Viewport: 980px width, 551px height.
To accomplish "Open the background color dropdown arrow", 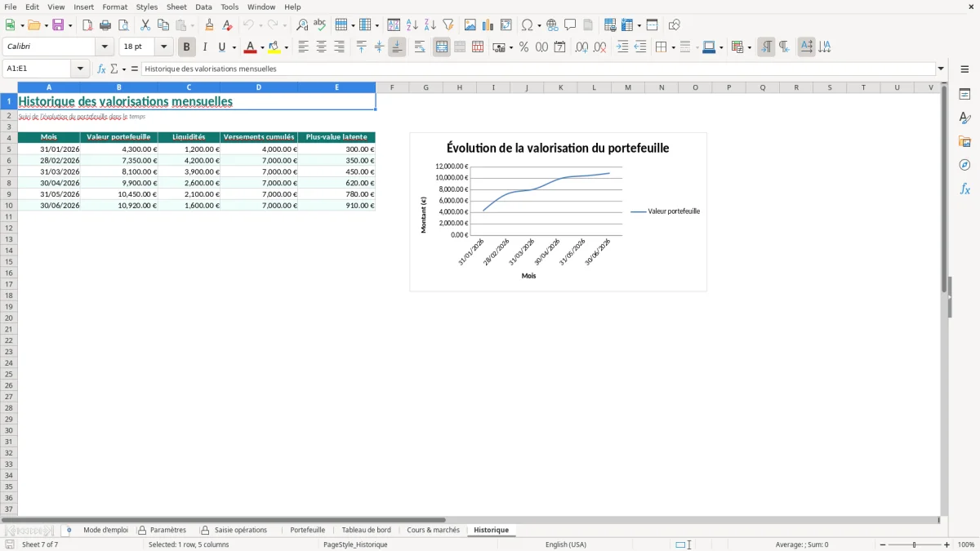I will [x=286, y=47].
